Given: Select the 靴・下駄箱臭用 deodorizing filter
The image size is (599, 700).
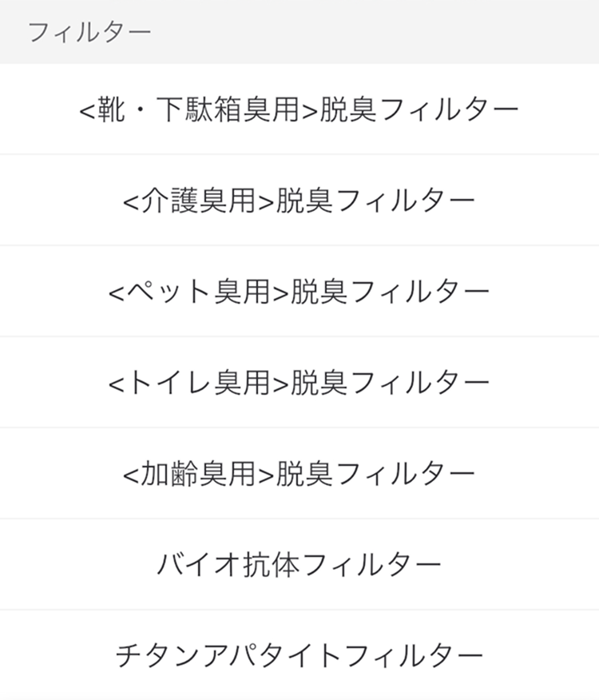Looking at the screenshot, I should [299, 109].
